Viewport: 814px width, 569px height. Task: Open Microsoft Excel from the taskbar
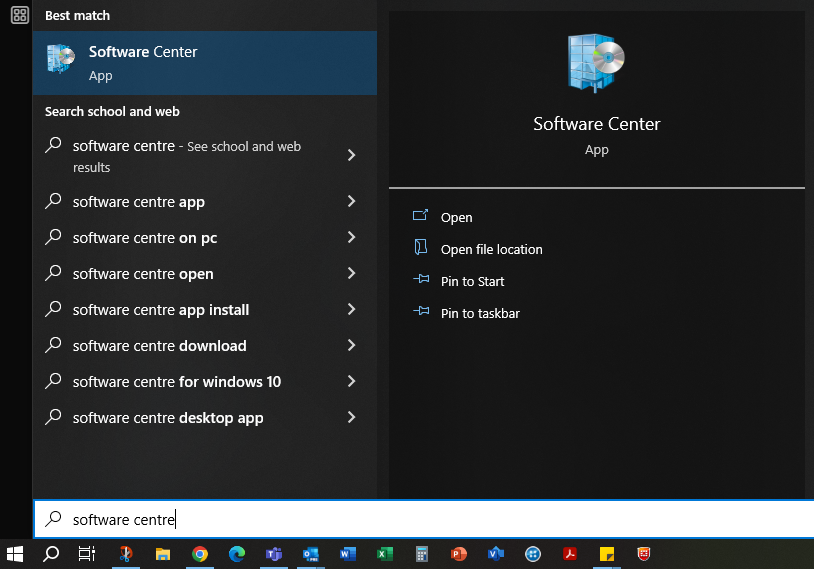(x=385, y=554)
